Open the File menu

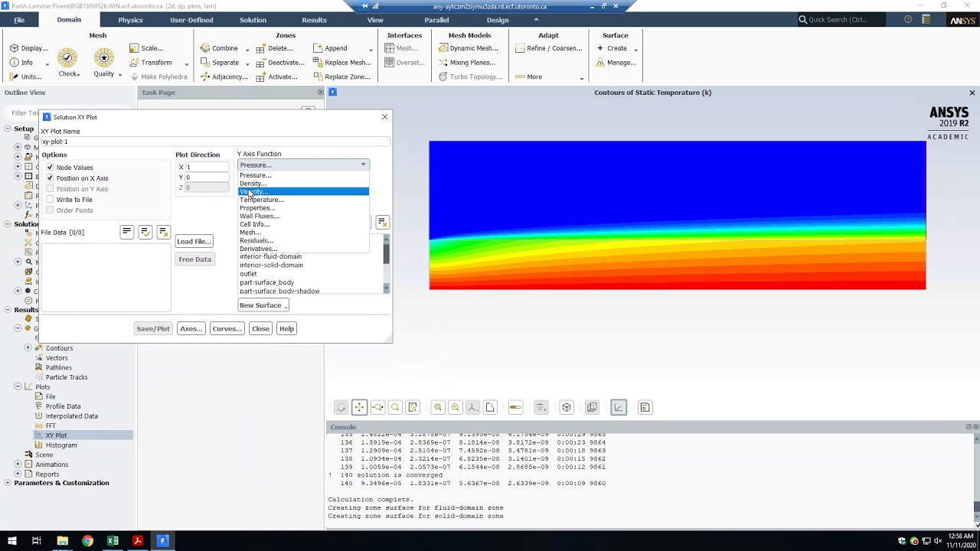[x=19, y=20]
